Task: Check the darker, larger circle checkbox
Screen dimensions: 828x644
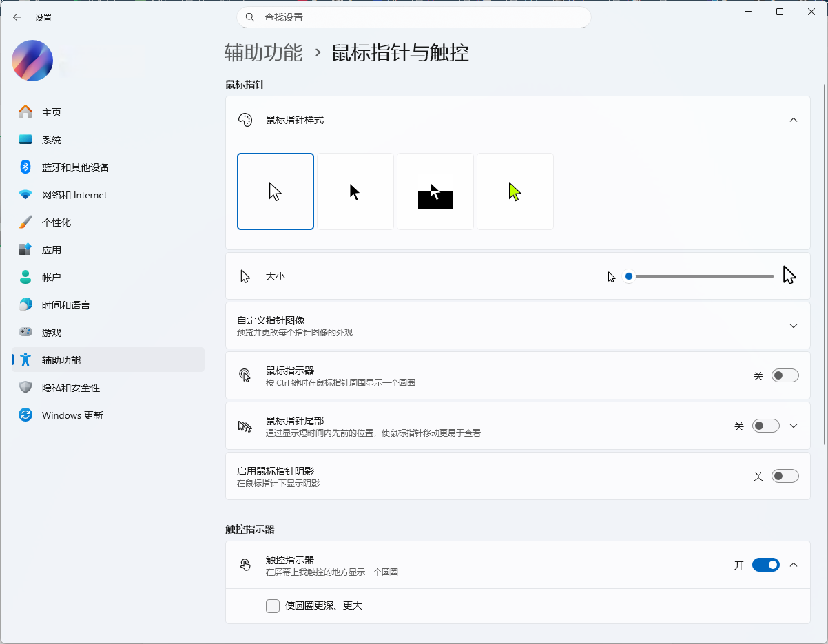Action: [x=273, y=606]
